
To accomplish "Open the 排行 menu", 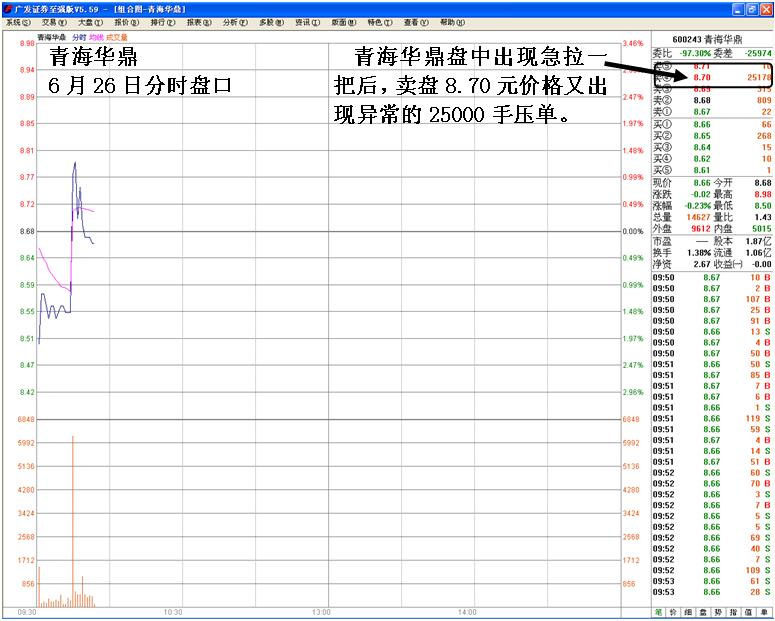I will coord(163,23).
